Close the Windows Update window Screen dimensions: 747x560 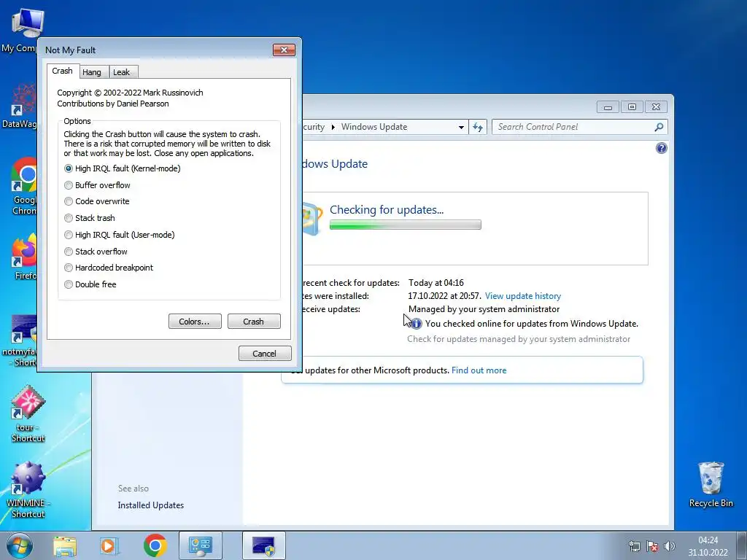coord(656,106)
